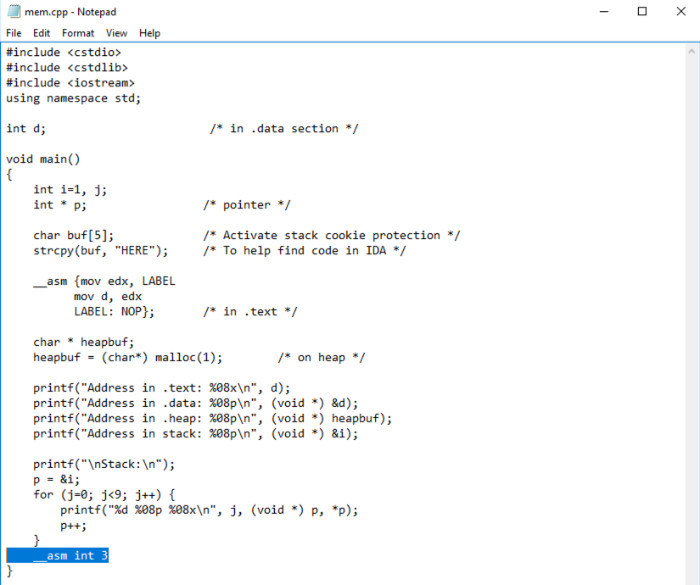Click the scrollbar up arrow
The width and height of the screenshot is (700, 585).
point(691,50)
